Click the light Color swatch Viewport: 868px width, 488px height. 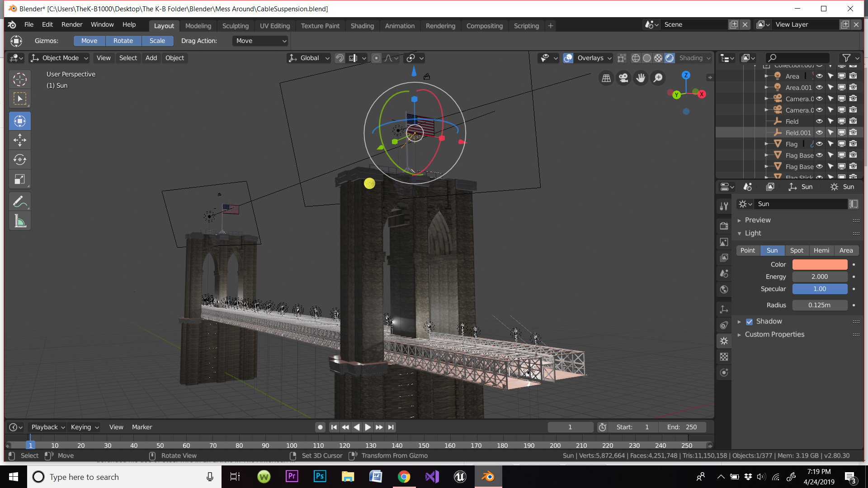pos(820,264)
